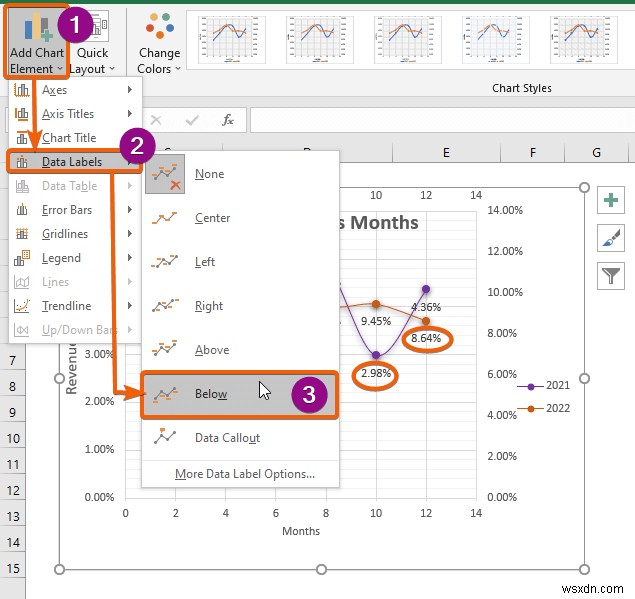Image resolution: width=635 pixels, height=599 pixels.
Task: Select the 2022 legend entry
Action: pos(543,408)
